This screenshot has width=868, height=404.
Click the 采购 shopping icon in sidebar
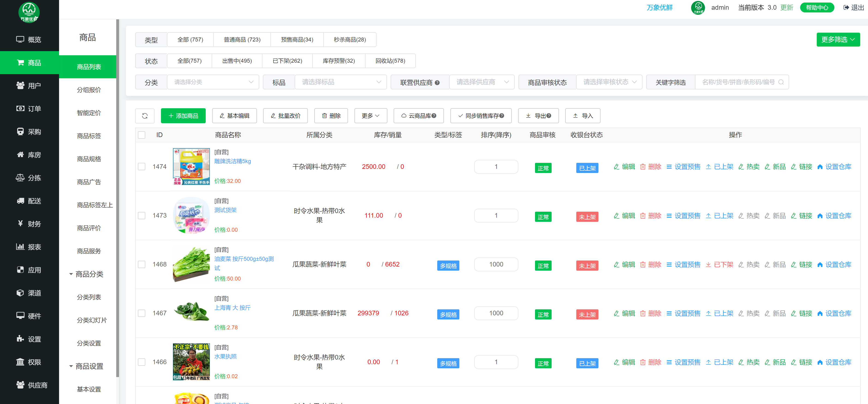point(20,132)
